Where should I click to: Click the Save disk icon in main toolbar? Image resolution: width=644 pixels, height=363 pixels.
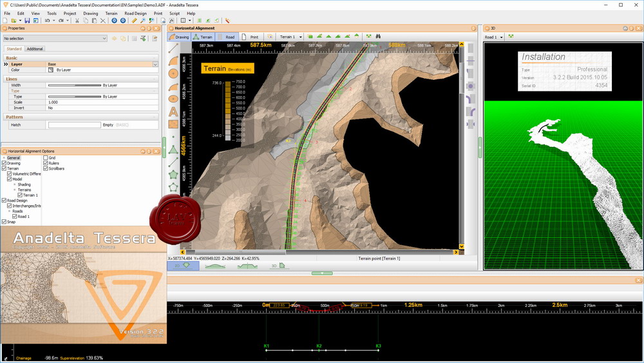point(27,20)
